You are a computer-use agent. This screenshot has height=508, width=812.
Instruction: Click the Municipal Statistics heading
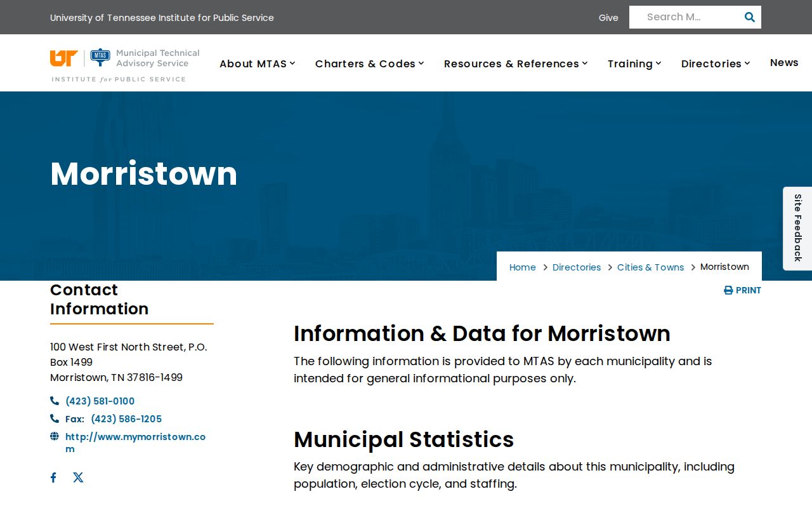404,439
